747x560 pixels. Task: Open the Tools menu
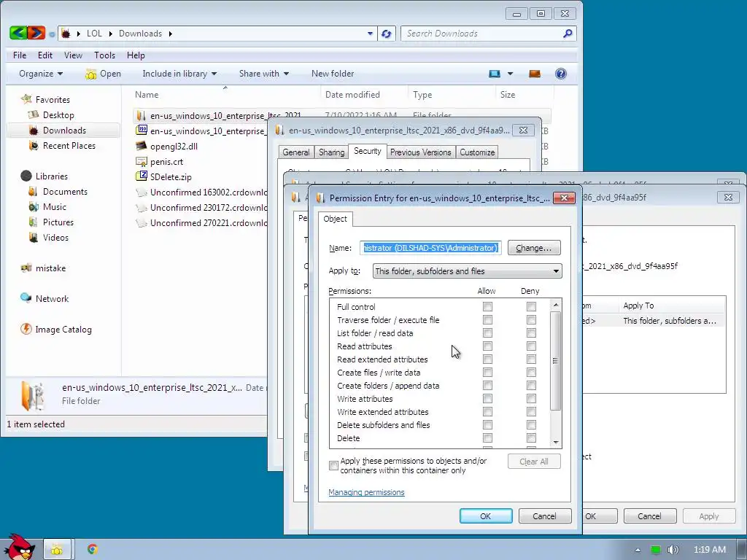pos(104,55)
